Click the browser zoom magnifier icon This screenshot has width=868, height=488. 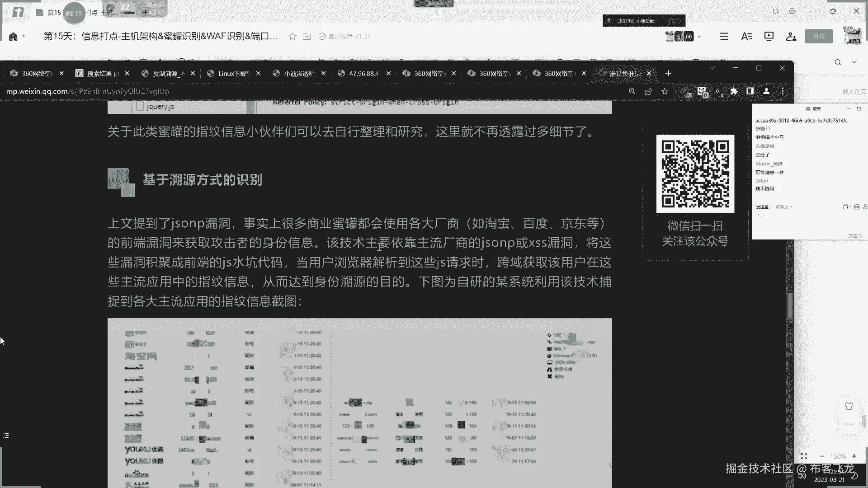point(632,91)
